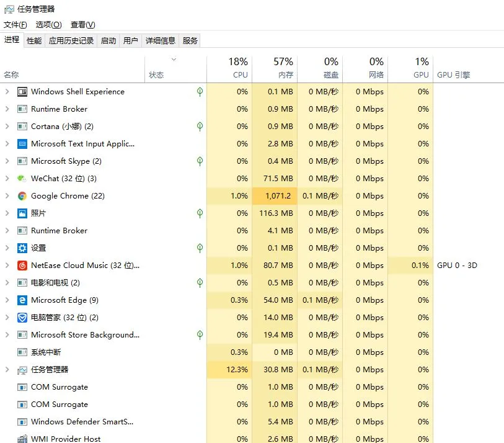Click the 照片 app icon
Image resolution: width=504 pixels, height=443 pixels.
pos(22,213)
